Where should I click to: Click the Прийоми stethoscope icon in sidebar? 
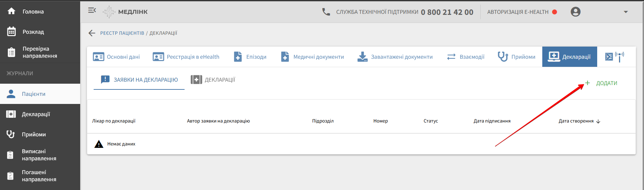click(11, 134)
